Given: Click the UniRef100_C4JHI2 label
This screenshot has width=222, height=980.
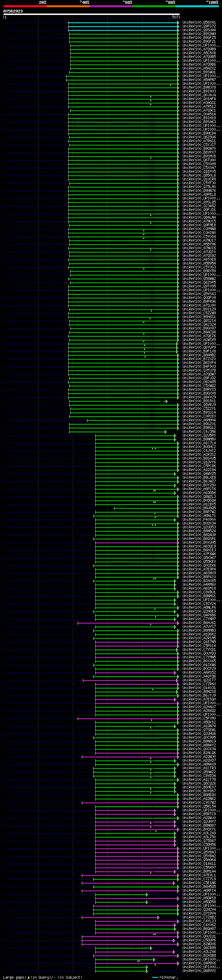Looking at the screenshot, I should click(199, 451).
